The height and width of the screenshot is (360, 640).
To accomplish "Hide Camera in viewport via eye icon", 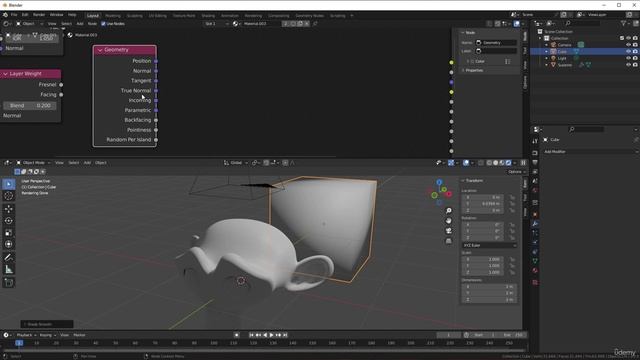I will pyautogui.click(x=629, y=45).
